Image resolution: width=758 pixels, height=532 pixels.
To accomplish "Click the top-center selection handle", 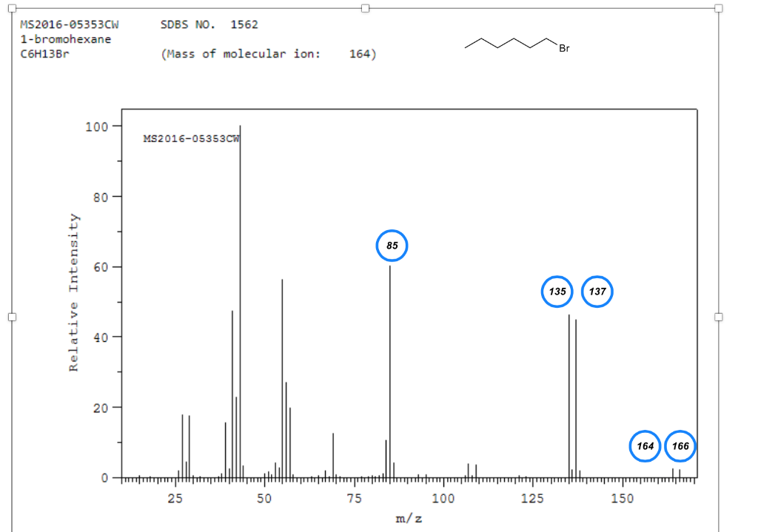I will [366, 8].
